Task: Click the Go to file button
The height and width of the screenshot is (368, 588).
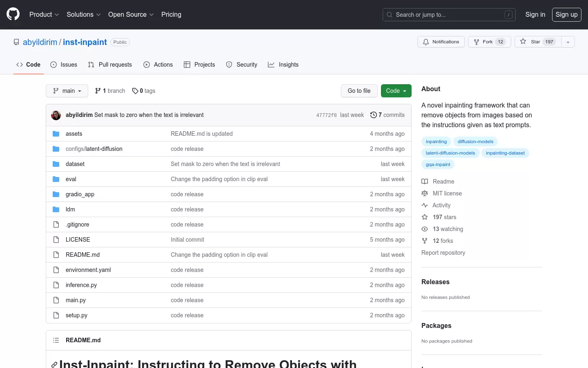Action: click(x=359, y=91)
